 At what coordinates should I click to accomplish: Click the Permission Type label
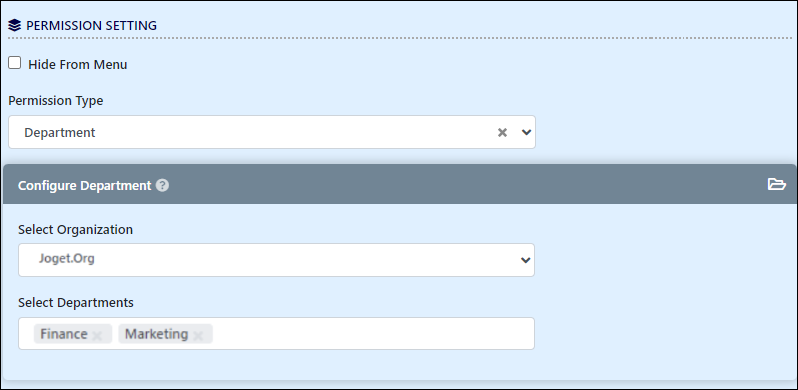tap(55, 101)
